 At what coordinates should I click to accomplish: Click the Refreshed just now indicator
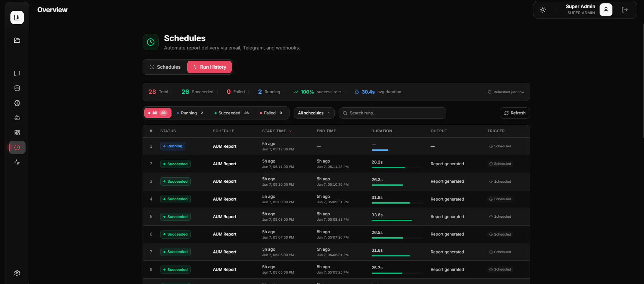coord(506,92)
